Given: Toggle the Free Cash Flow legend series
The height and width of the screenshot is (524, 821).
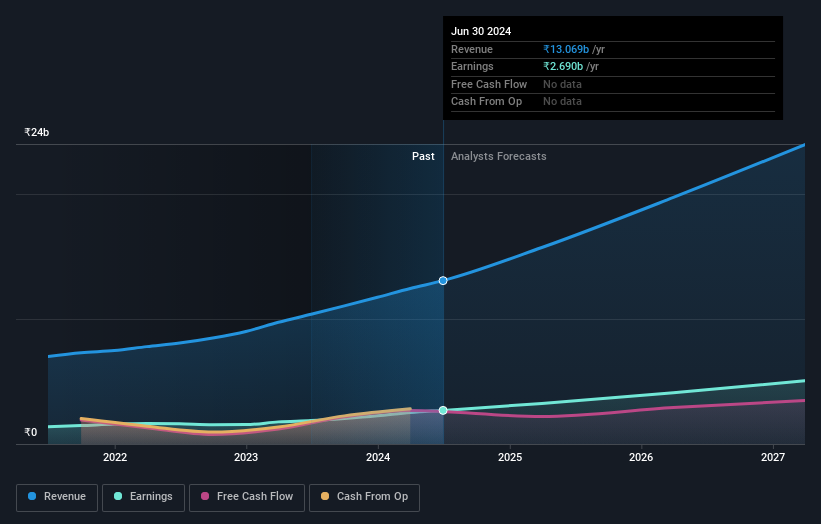Looking at the screenshot, I should [x=247, y=497].
